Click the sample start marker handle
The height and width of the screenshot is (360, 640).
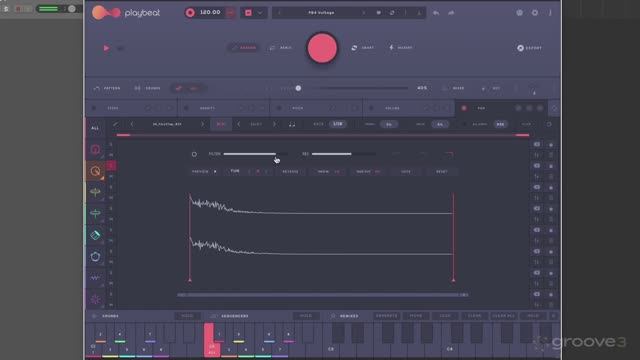point(190,280)
